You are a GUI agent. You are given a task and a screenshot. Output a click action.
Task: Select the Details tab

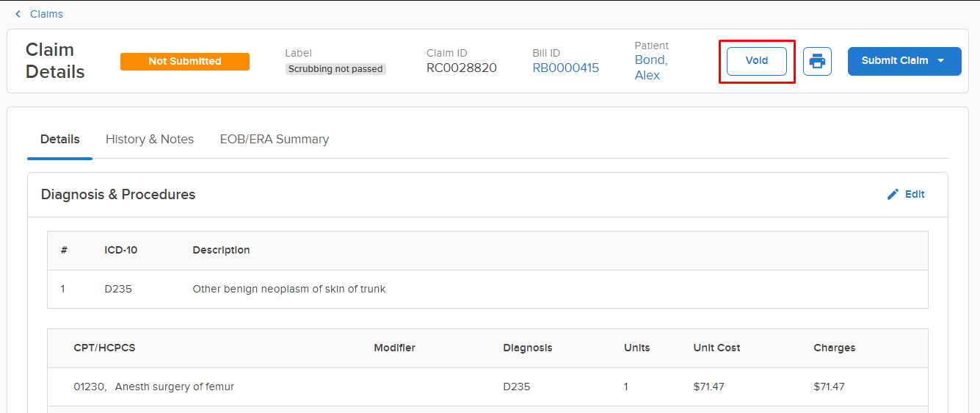(x=60, y=139)
